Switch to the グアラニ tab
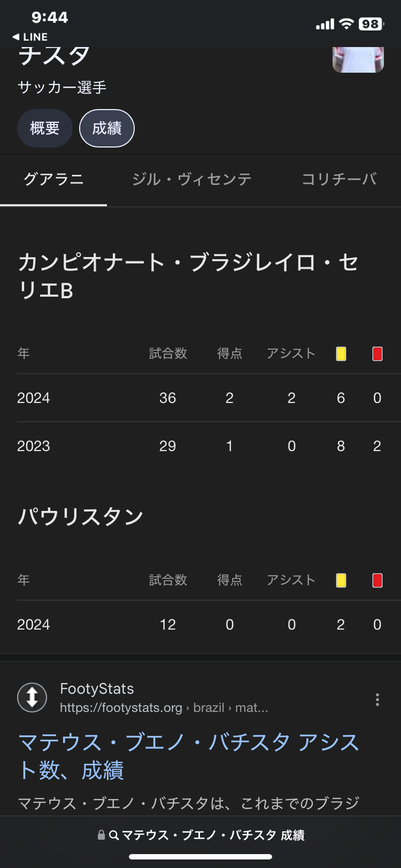This screenshot has height=868, width=401. tap(53, 180)
